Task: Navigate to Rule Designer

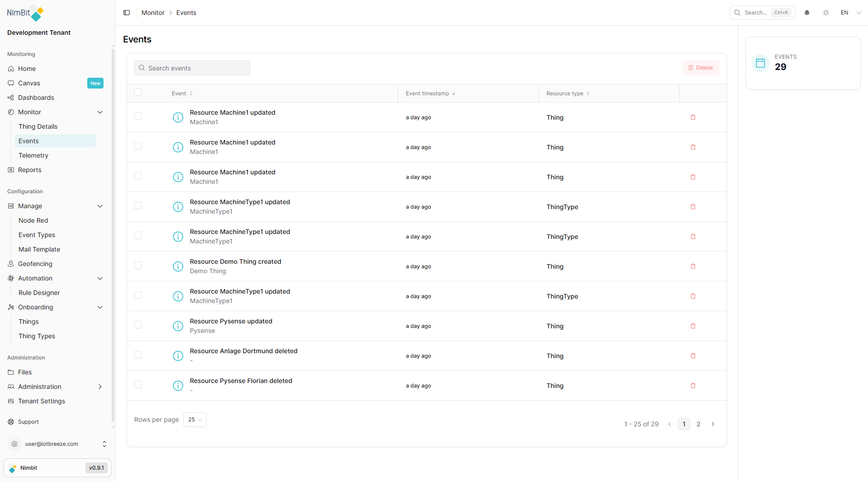Action: tap(39, 293)
